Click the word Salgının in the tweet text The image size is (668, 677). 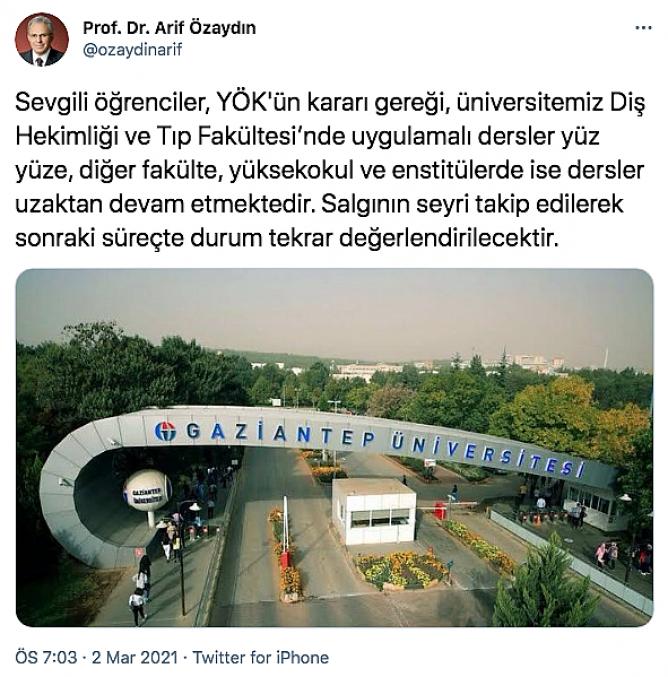click(365, 205)
